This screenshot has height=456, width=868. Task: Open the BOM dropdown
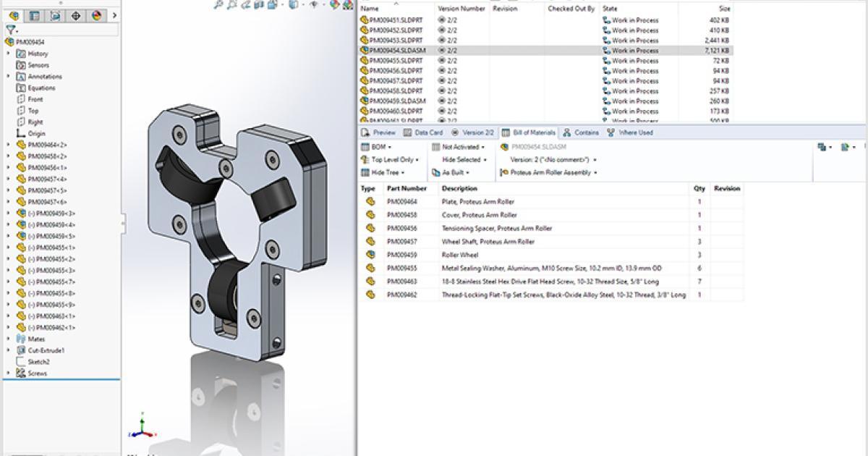click(x=380, y=147)
